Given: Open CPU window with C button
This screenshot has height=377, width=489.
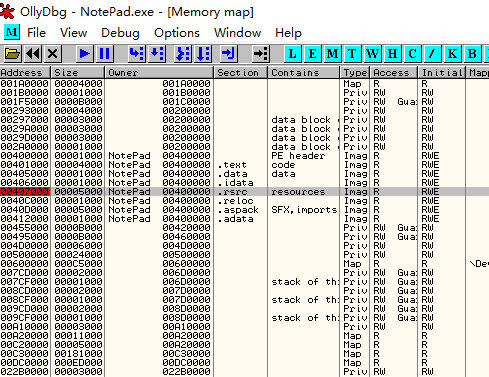Looking at the screenshot, I should pyautogui.click(x=413, y=53).
